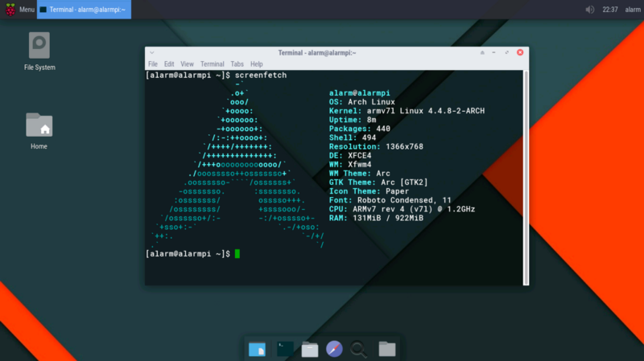Viewport: 644px width, 361px height.
Task: Click the 22:37 clock in panel
Action: [609, 10]
